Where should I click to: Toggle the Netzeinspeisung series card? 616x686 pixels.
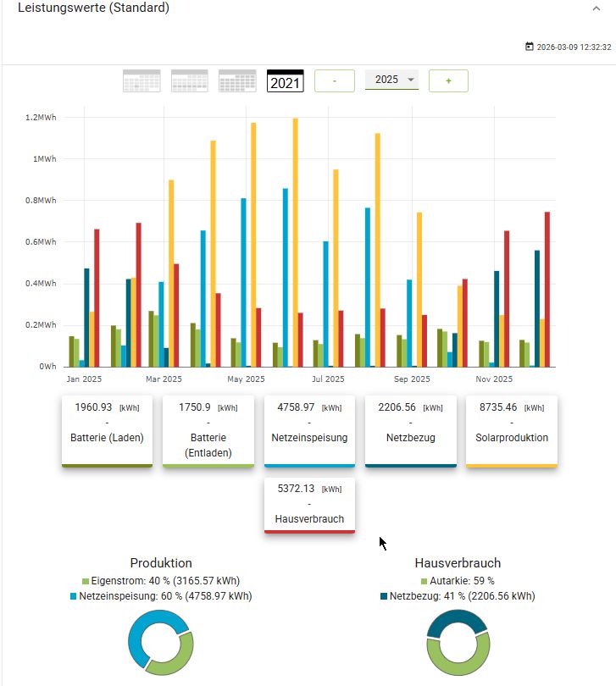[309, 430]
